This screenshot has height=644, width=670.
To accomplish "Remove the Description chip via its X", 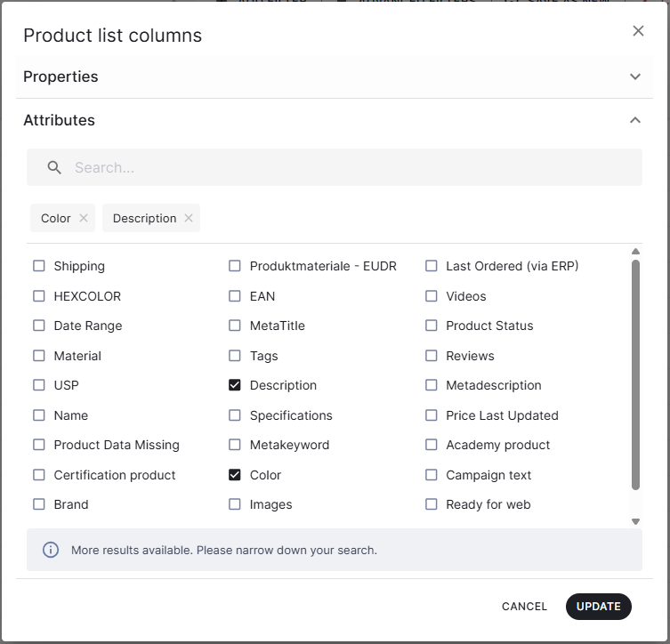I will pos(189,218).
